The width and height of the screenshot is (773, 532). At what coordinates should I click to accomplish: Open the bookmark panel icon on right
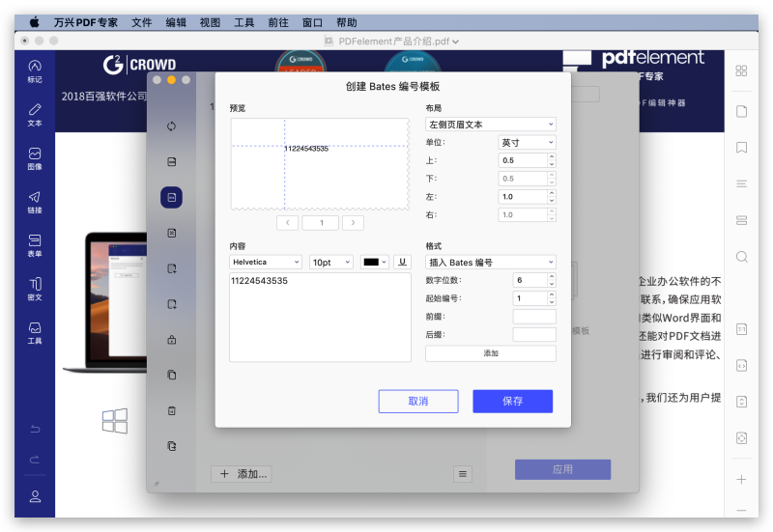(x=741, y=148)
